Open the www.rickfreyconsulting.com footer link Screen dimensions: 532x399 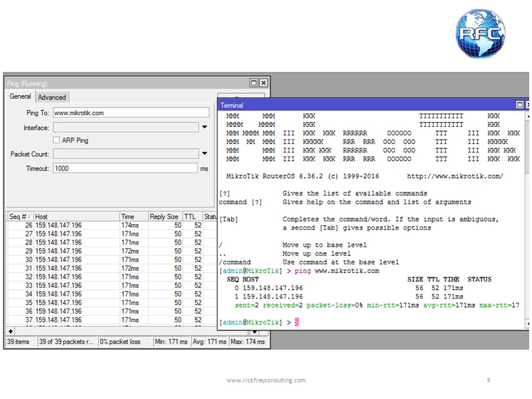coord(266,380)
